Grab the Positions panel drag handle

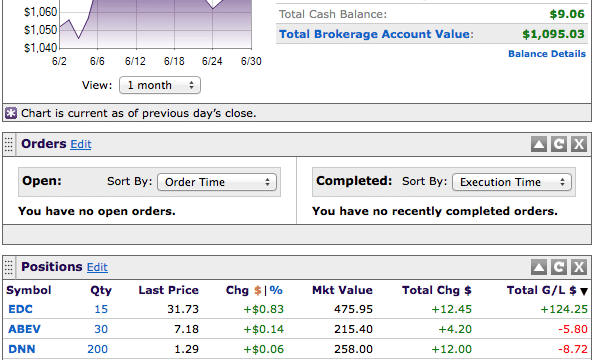pyautogui.click(x=9, y=267)
